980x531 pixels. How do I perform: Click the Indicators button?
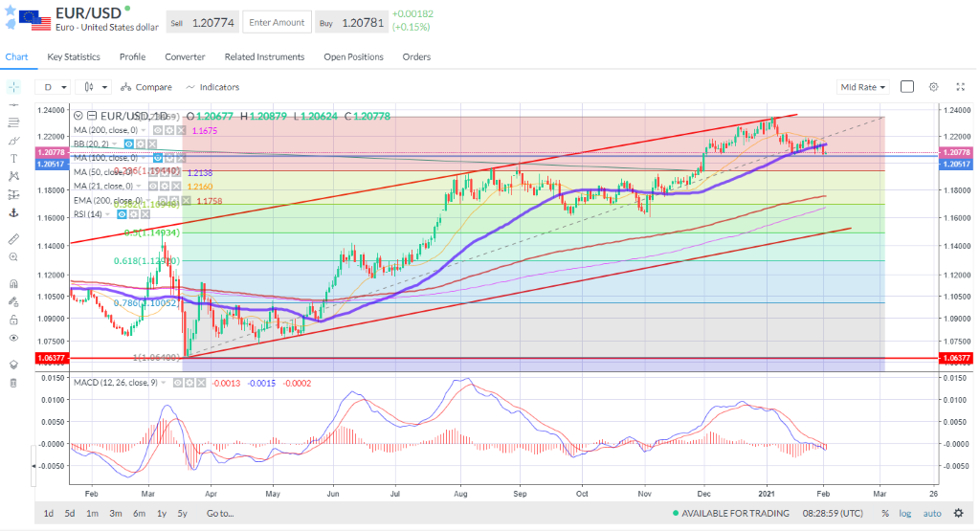(212, 87)
